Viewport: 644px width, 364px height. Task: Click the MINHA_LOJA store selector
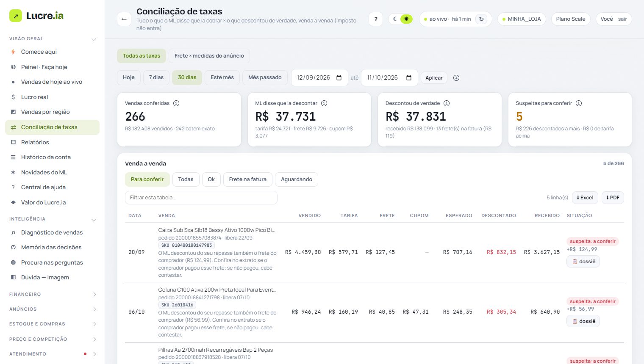522,19
